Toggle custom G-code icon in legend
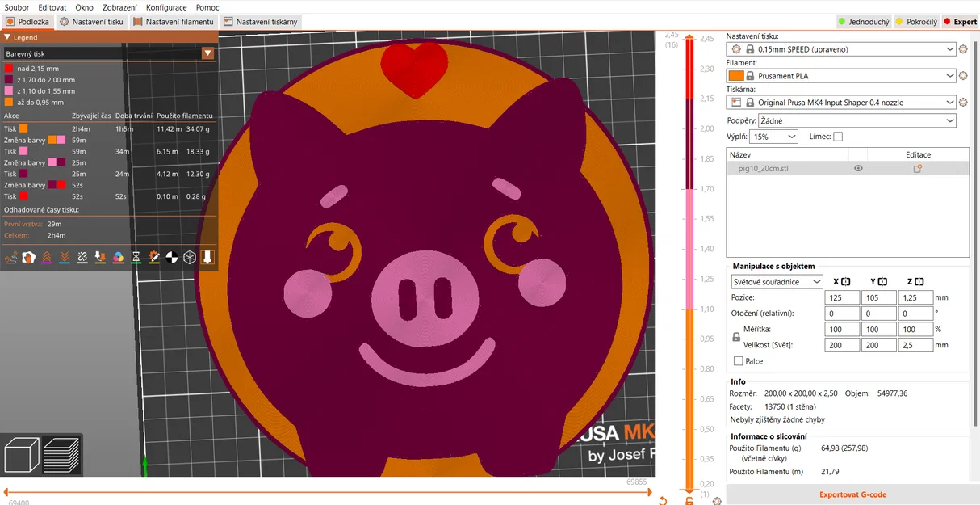The image size is (980, 505). 153,258
